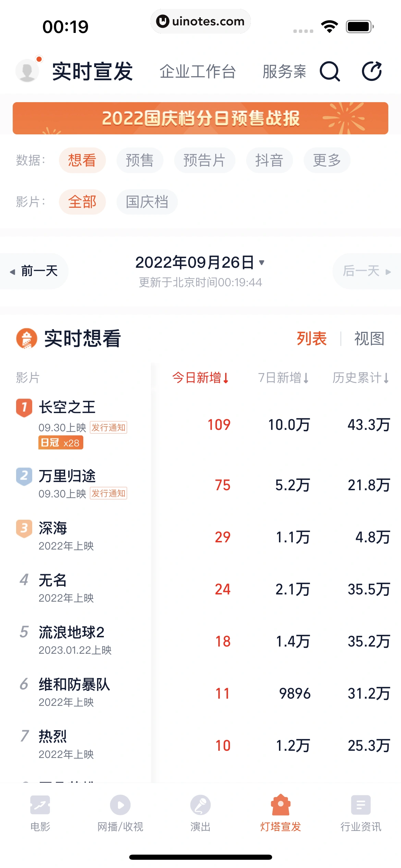Switch to the 视图 view mode
Image resolution: width=401 pixels, height=868 pixels.
[x=369, y=339]
